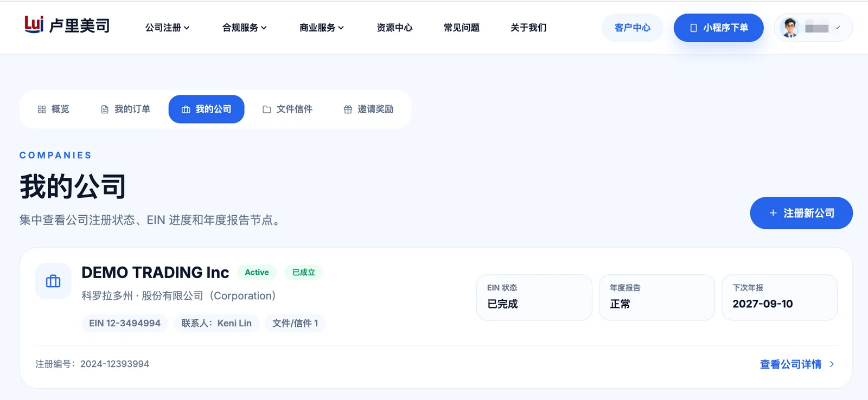Click the user avatar photo
The height and width of the screenshot is (400, 868).
point(790,28)
